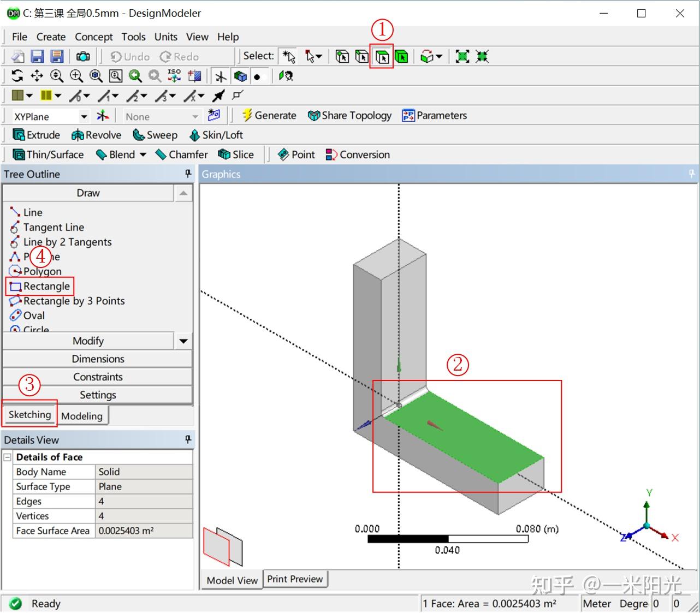Expand the Blend tool dropdown

(143, 154)
